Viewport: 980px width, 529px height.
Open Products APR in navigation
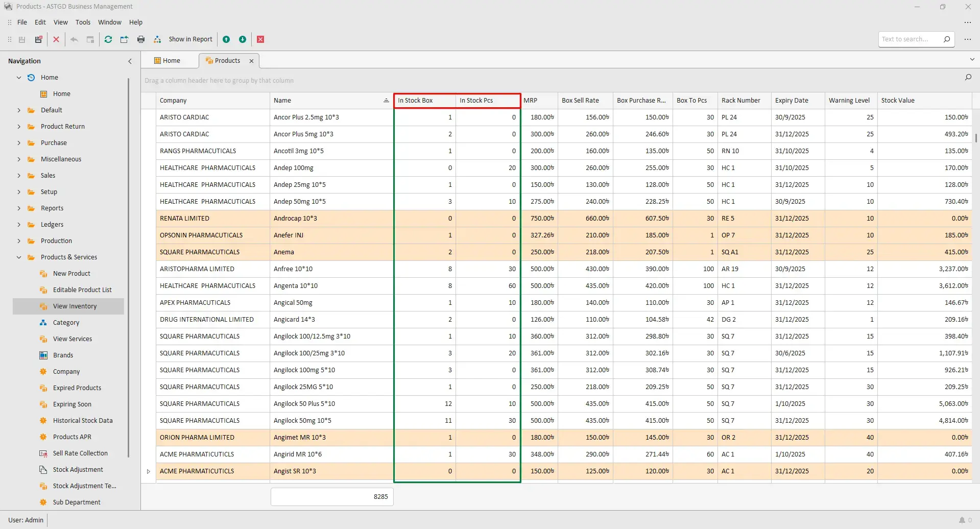point(72,437)
